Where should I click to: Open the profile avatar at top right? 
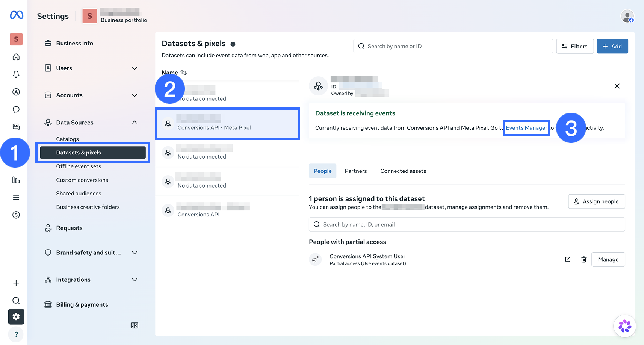[627, 16]
